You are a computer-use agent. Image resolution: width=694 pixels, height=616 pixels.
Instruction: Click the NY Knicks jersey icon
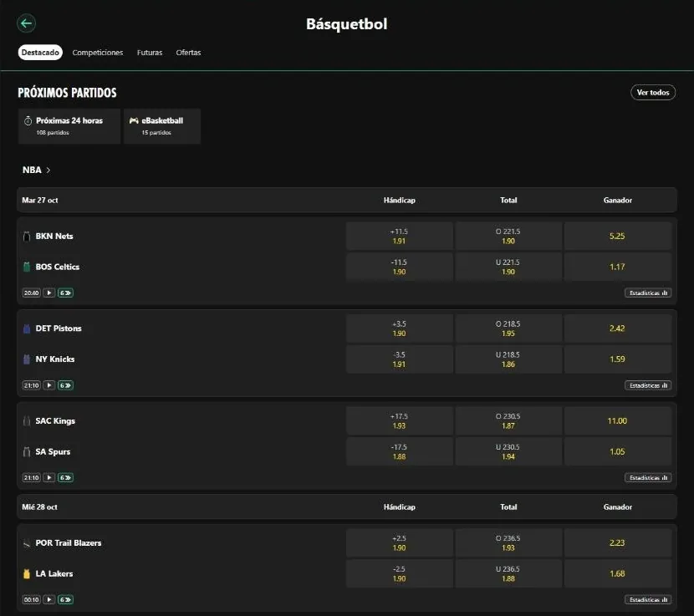[x=27, y=359]
